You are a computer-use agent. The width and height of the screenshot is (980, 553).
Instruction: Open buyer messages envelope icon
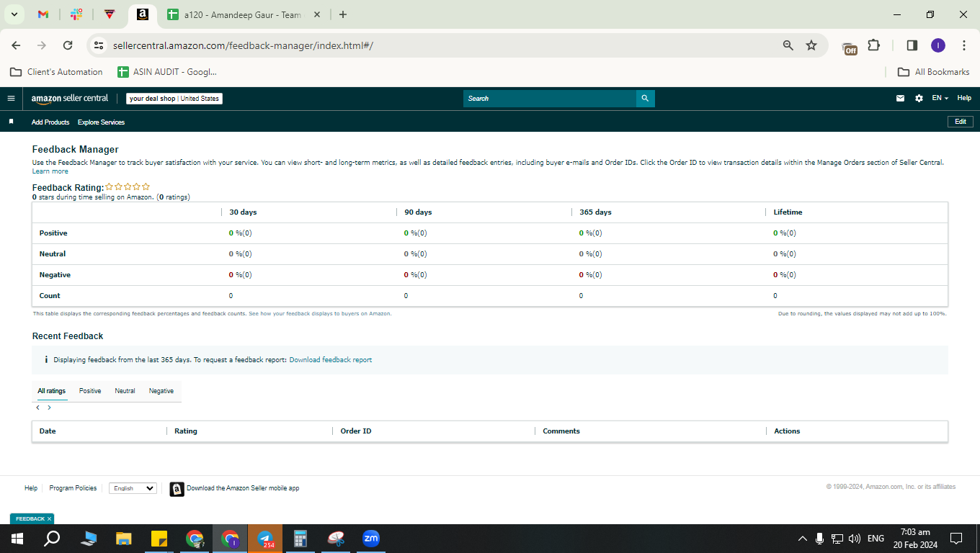click(900, 99)
